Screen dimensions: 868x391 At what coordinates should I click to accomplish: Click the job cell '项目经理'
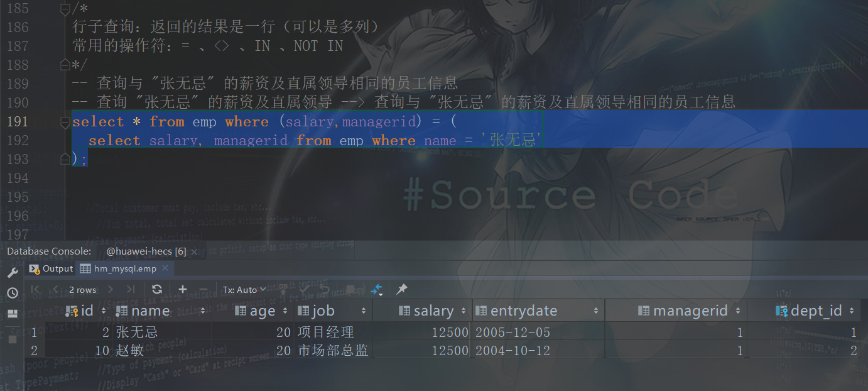click(x=325, y=333)
